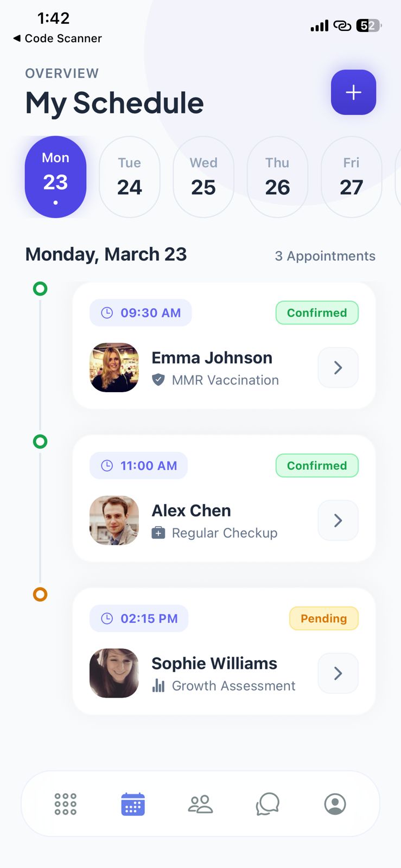Open the grid dashboard tab icon
This screenshot has height=868, width=401.
66,804
